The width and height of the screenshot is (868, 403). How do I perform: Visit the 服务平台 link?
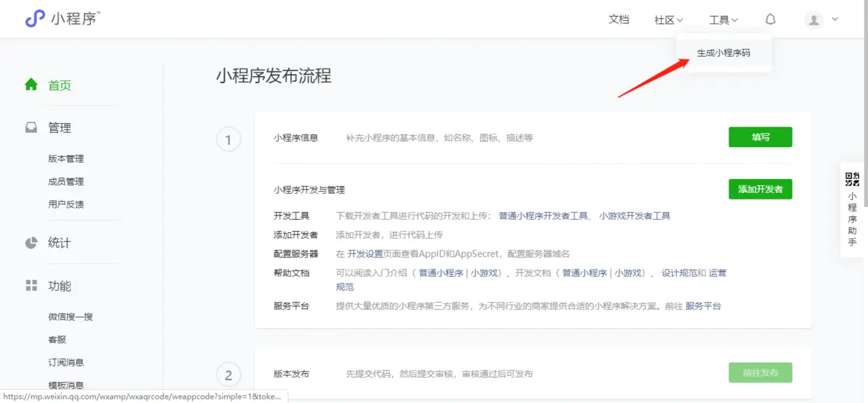click(704, 305)
